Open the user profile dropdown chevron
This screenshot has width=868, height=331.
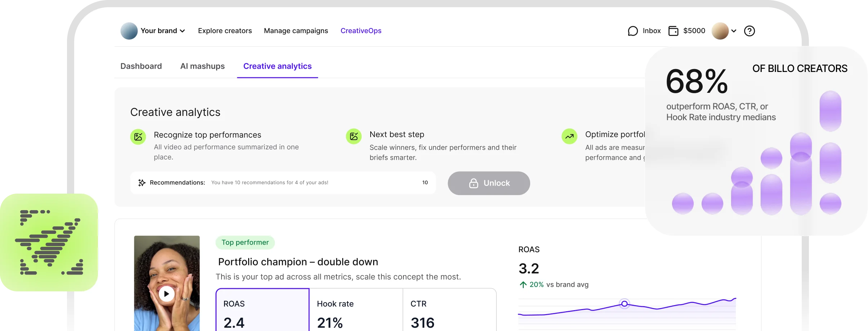coord(734,31)
